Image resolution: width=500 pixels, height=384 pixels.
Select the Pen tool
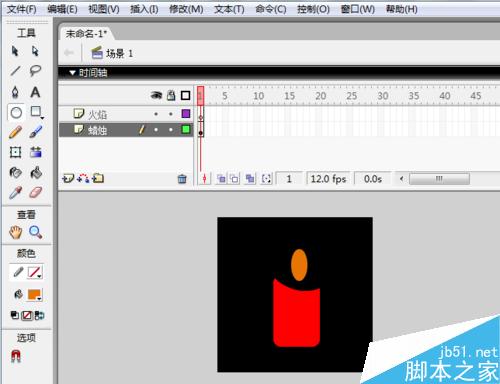15,92
